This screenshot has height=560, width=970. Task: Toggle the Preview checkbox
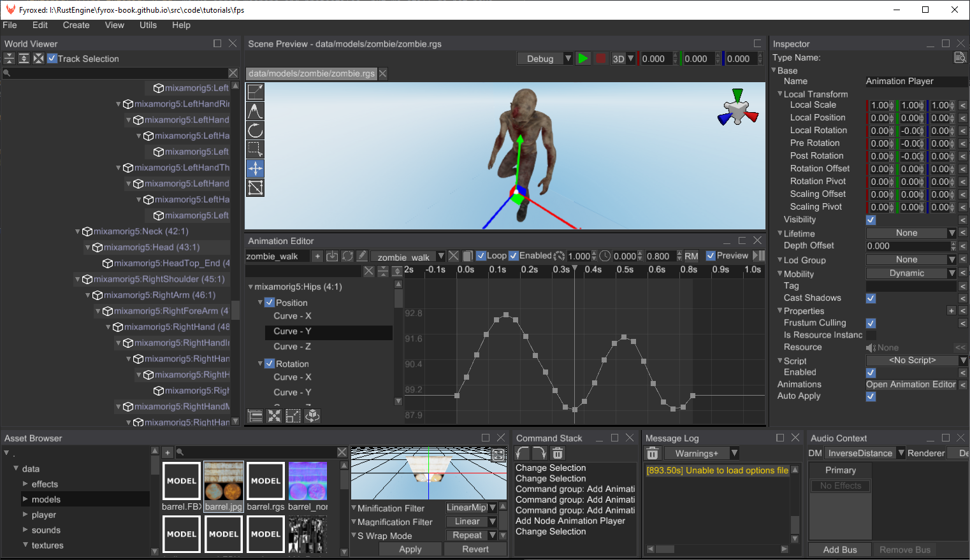(711, 256)
